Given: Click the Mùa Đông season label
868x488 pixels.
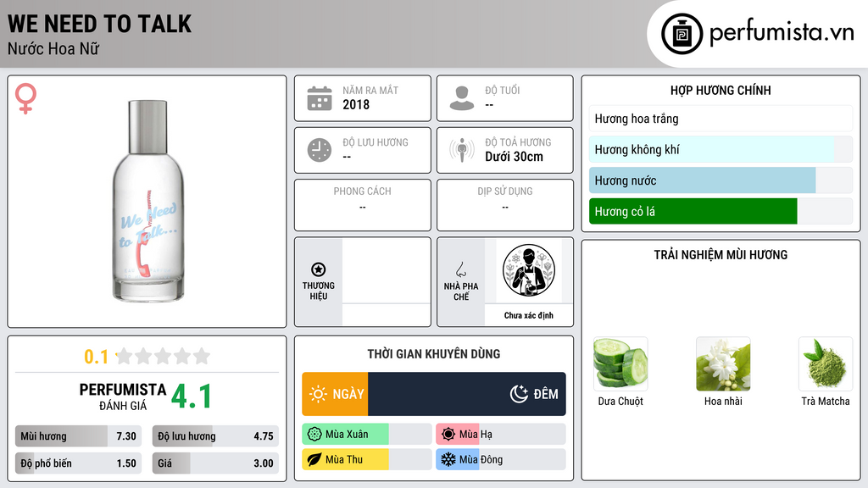Looking at the screenshot, I should 481,459.
